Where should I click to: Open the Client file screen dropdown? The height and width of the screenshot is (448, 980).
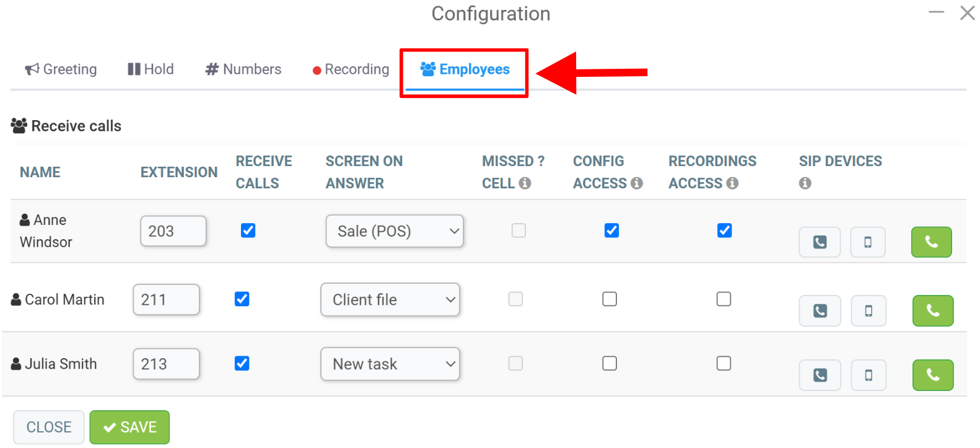tap(390, 300)
